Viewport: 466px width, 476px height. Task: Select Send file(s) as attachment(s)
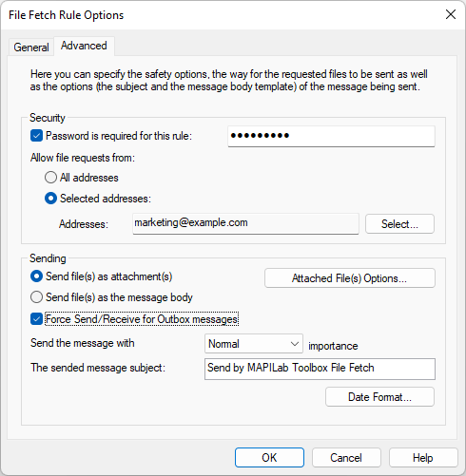[x=36, y=276]
